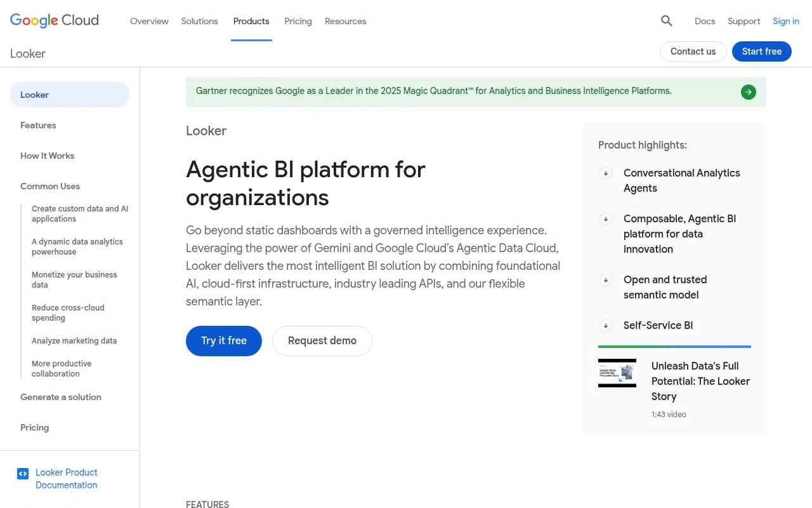
Task: Click arrow icon beside Open and trusted
Action: click(x=606, y=279)
